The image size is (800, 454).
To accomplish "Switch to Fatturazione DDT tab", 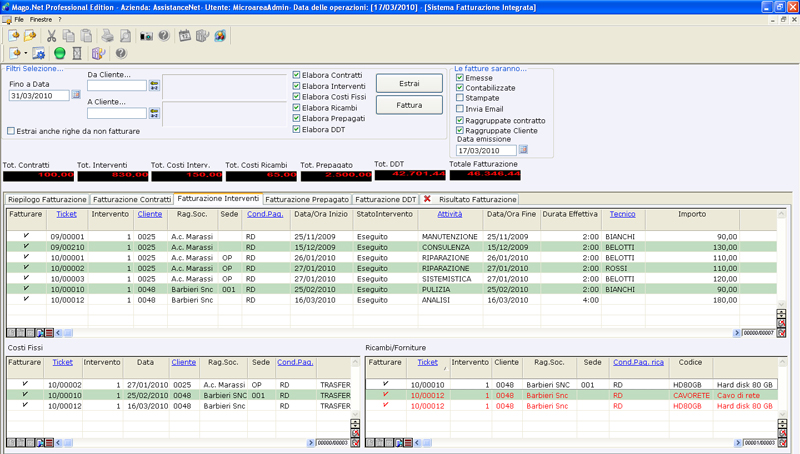I will (386, 199).
